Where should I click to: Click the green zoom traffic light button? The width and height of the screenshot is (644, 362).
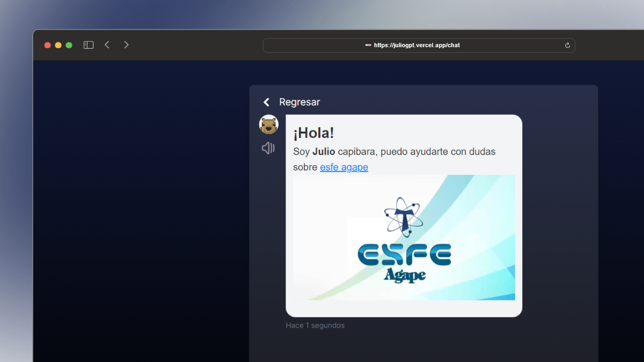click(x=69, y=45)
